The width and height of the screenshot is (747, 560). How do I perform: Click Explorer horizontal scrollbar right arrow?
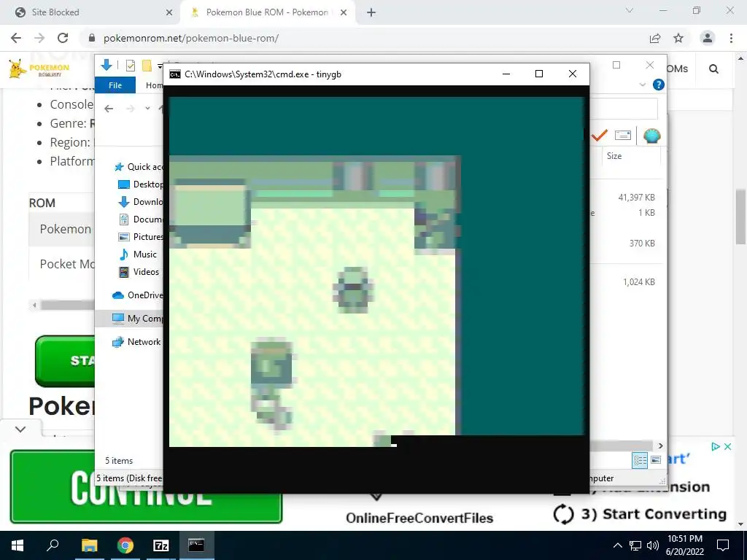(660, 446)
